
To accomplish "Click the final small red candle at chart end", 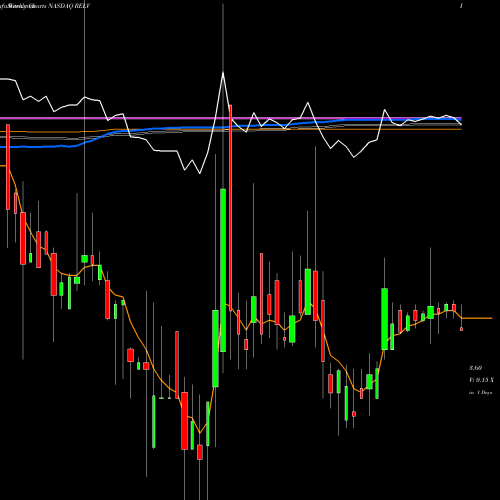I will coord(462,329).
